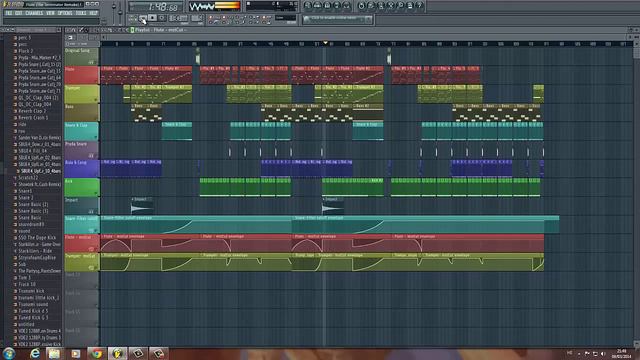
Task: Mute the Trumpet track
Action: (x=96, y=100)
